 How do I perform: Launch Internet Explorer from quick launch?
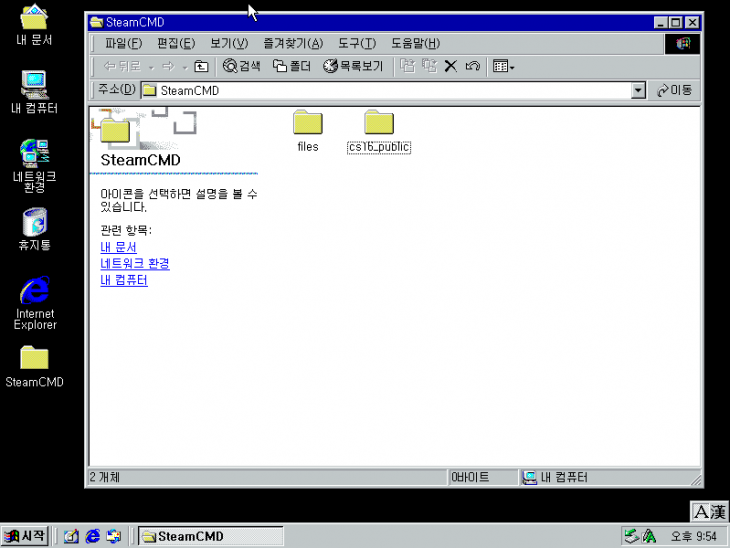coord(93,536)
